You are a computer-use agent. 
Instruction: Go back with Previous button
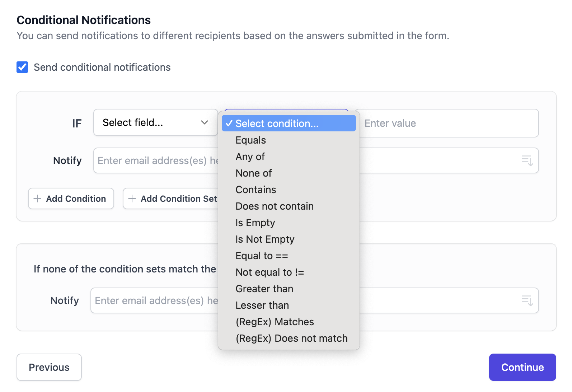pos(49,367)
